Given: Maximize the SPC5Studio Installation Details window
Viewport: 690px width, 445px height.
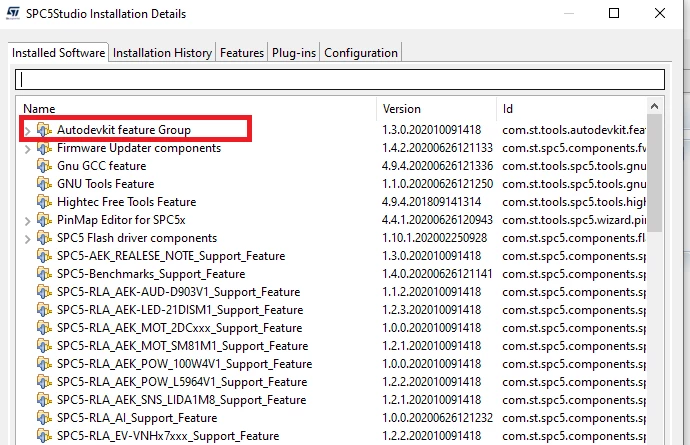Looking at the screenshot, I should tap(614, 13).
